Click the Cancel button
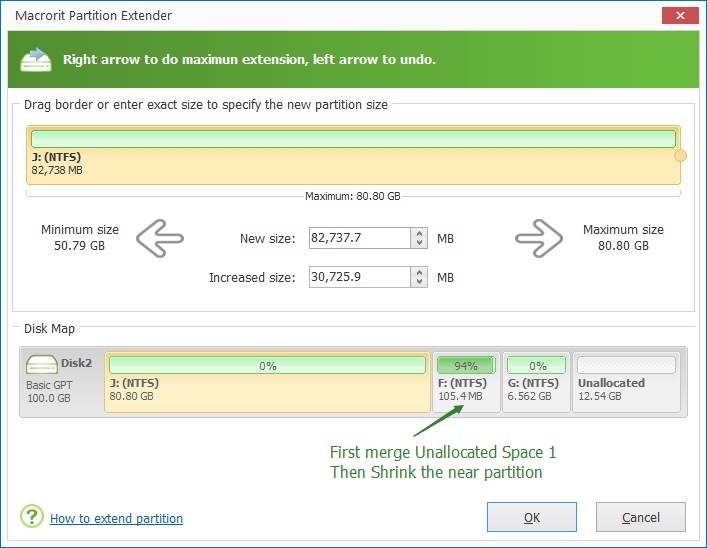Viewport: 707px width, 548px height. 641,517
